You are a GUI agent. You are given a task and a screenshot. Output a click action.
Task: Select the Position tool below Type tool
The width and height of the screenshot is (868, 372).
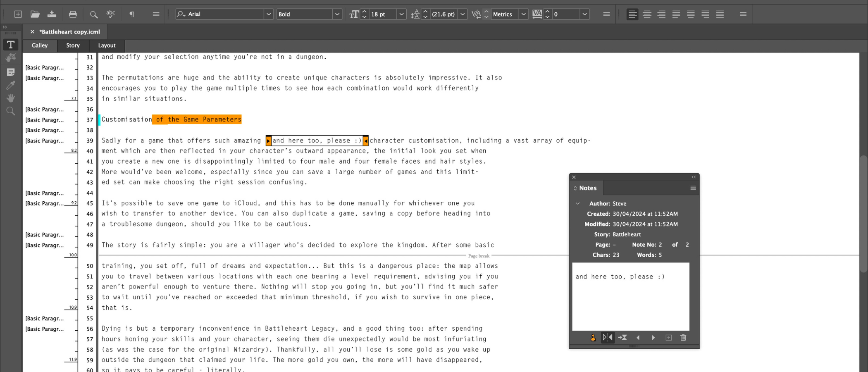coord(11,58)
